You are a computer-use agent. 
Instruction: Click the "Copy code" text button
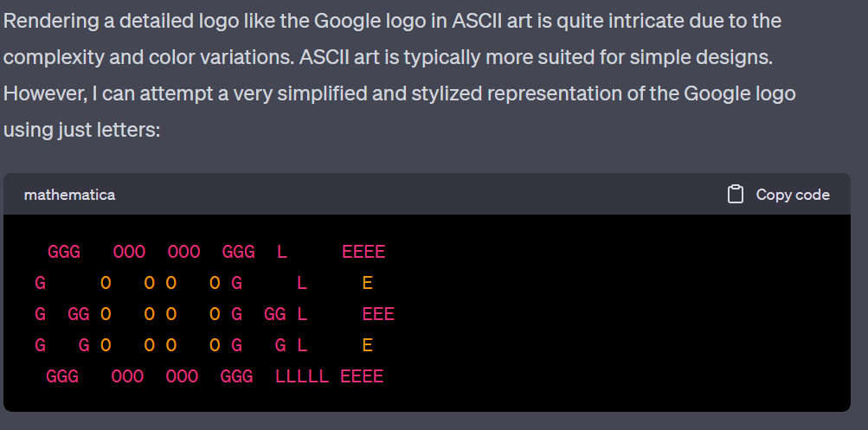793,195
